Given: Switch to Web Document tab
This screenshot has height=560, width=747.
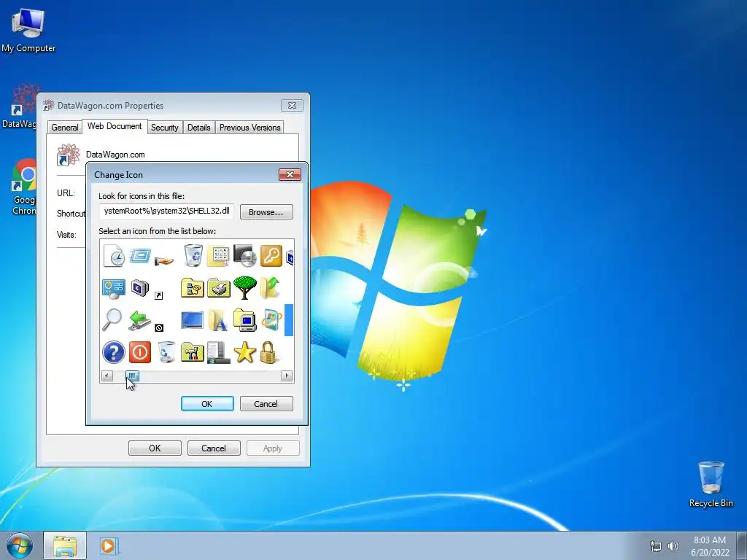Looking at the screenshot, I should (115, 126).
